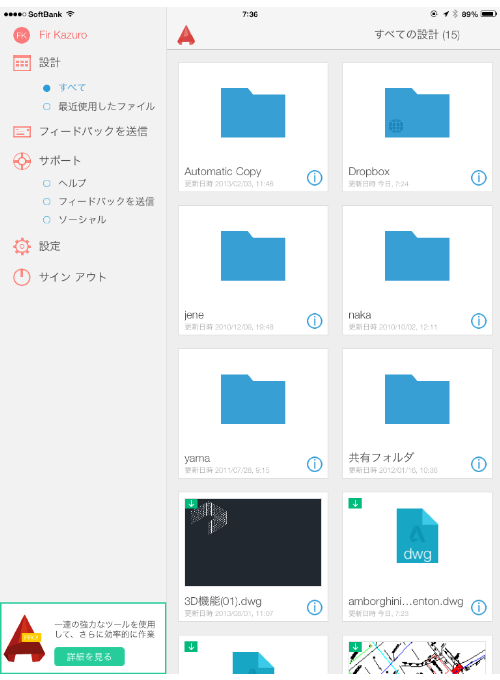This screenshot has width=500, height=680.
Task: Click the 3D機能(01).dwg file name
Action: [223, 602]
